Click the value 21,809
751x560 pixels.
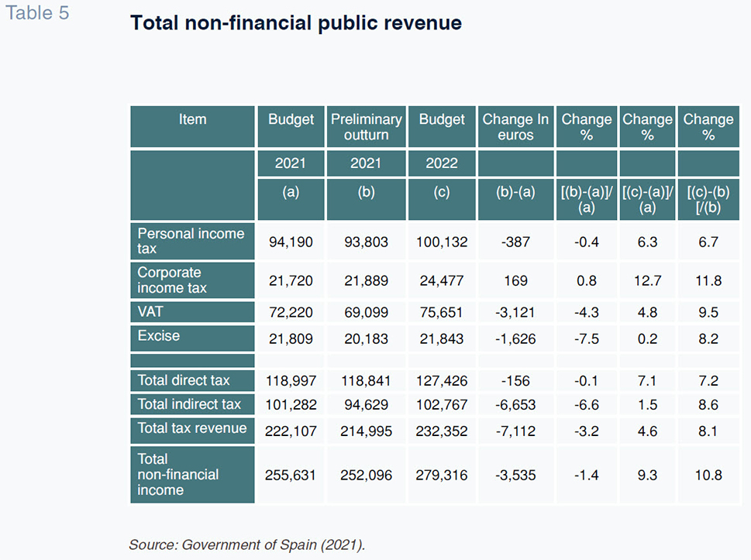pyautogui.click(x=291, y=339)
